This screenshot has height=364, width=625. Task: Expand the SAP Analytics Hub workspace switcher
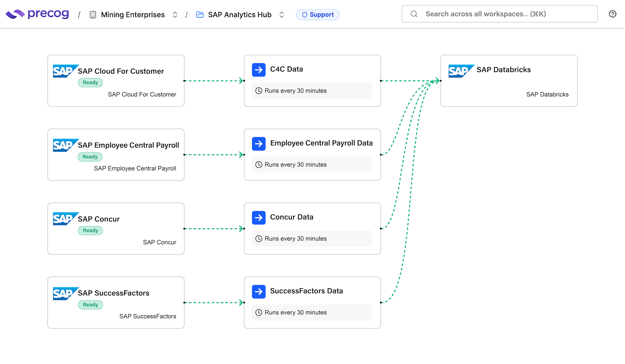pos(282,15)
